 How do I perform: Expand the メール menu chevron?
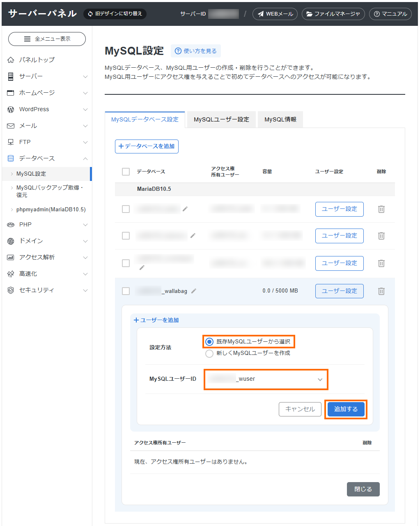(85, 126)
